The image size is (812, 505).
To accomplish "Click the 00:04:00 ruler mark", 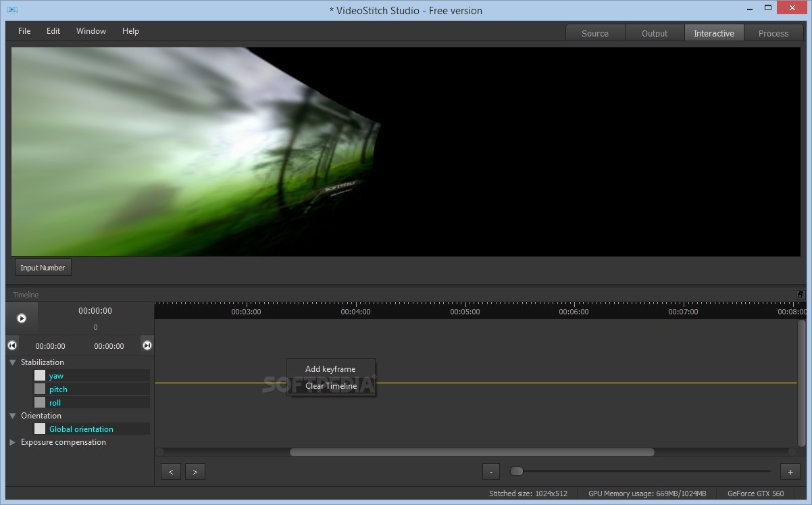I will 355,312.
